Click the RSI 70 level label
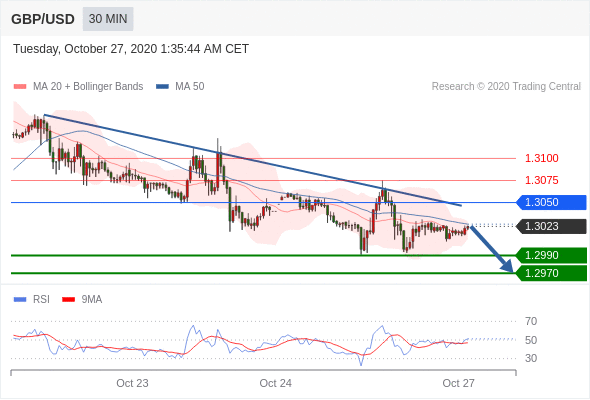The width and height of the screenshot is (590, 400). [531, 321]
